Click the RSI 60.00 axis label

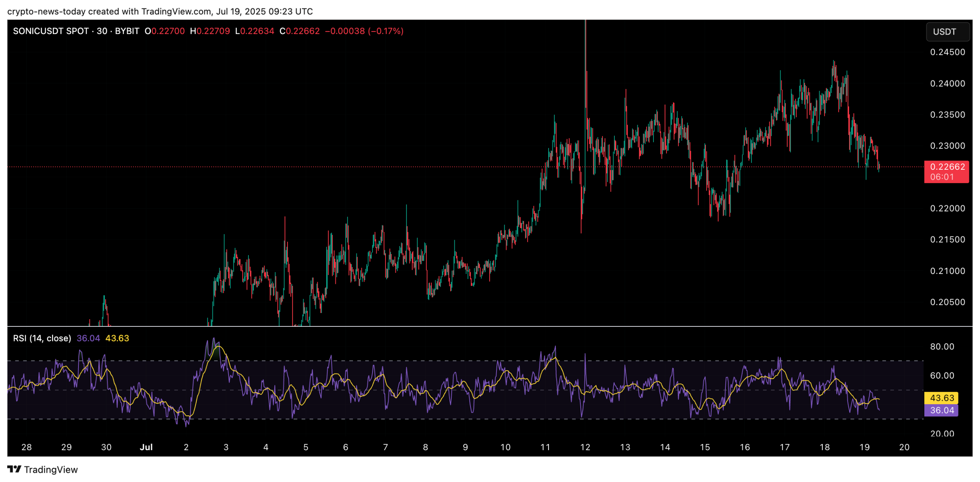coord(942,375)
